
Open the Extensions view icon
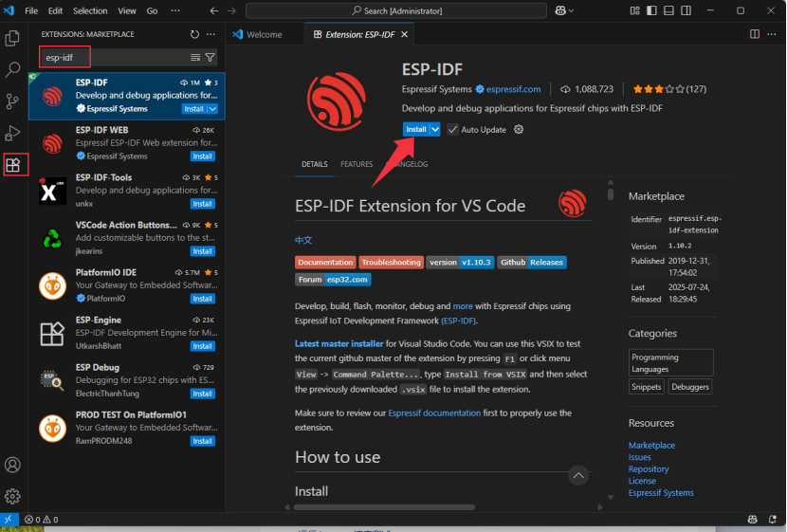tap(13, 165)
